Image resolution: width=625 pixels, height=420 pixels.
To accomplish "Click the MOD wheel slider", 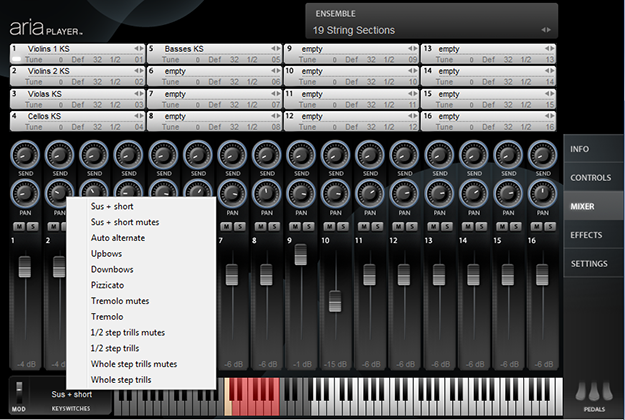I will (19, 392).
